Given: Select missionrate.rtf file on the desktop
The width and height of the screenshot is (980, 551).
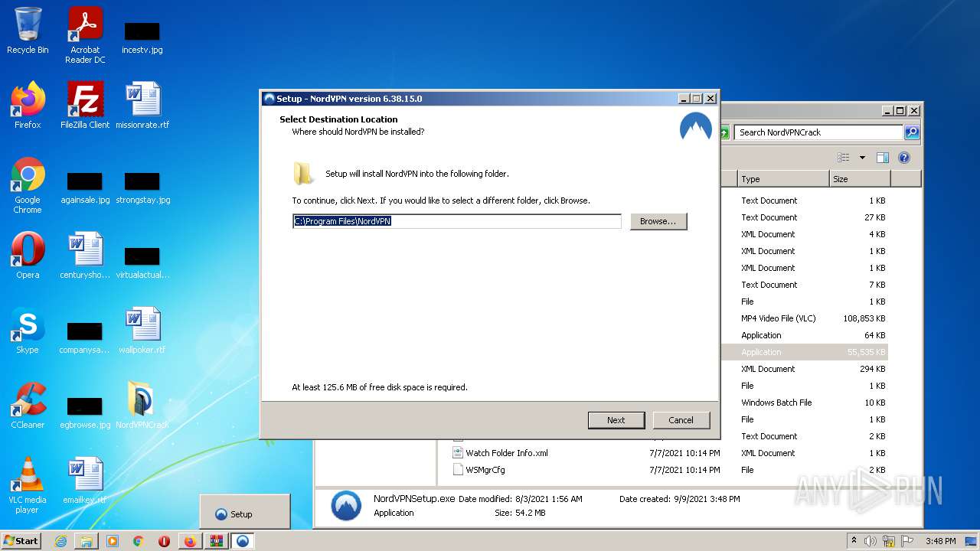Looking at the screenshot, I should pos(142,105).
